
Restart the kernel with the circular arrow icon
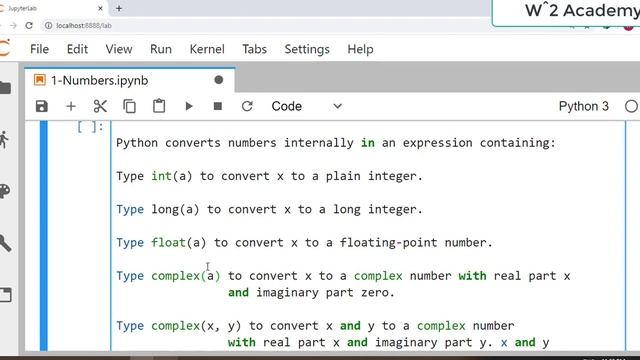click(247, 107)
